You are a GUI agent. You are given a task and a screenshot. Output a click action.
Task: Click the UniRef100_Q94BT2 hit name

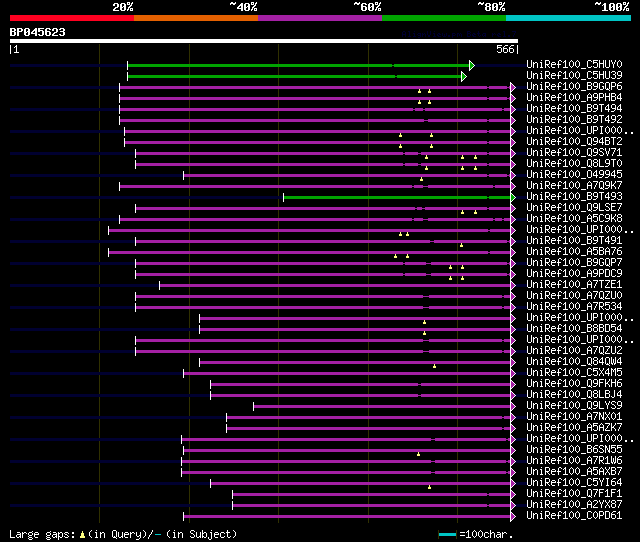pyautogui.click(x=574, y=142)
